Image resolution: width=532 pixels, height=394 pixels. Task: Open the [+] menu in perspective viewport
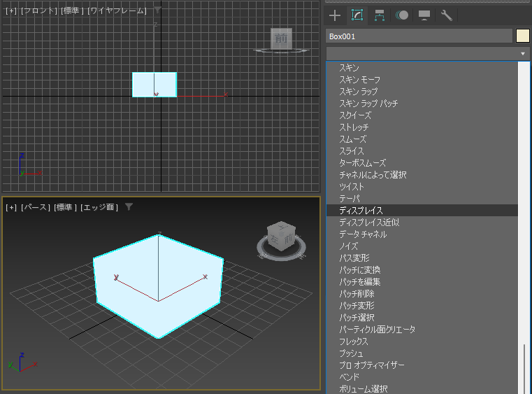(11, 207)
